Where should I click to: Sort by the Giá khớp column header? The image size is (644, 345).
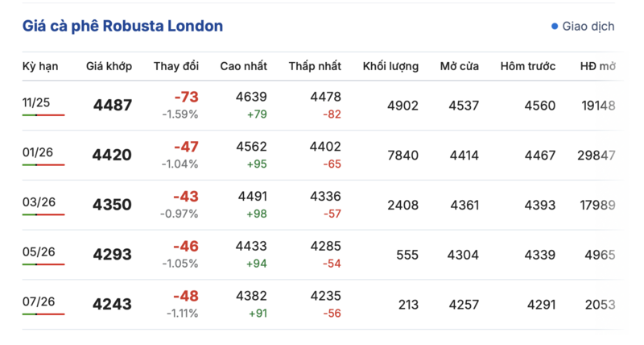109,66
